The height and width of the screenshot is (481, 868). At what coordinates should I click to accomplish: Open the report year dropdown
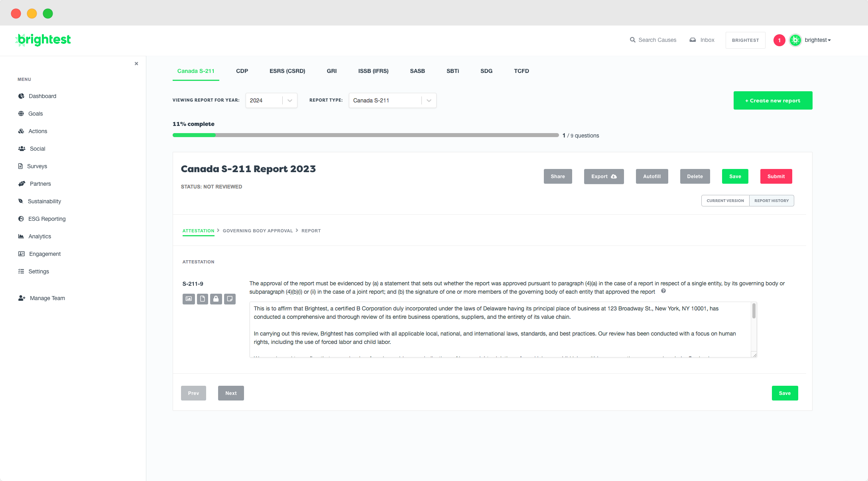(x=271, y=100)
